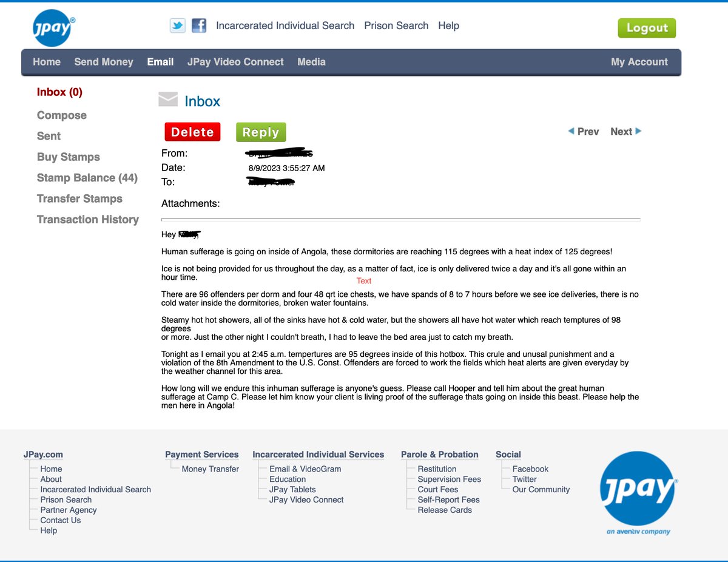Open footer Help link
Image resolution: width=728 pixels, height=562 pixels.
49,531
